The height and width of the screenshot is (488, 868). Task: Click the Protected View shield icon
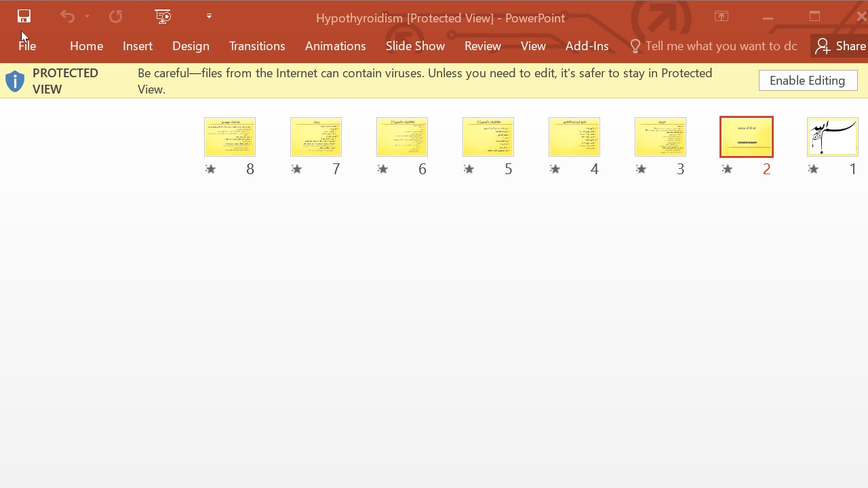15,81
